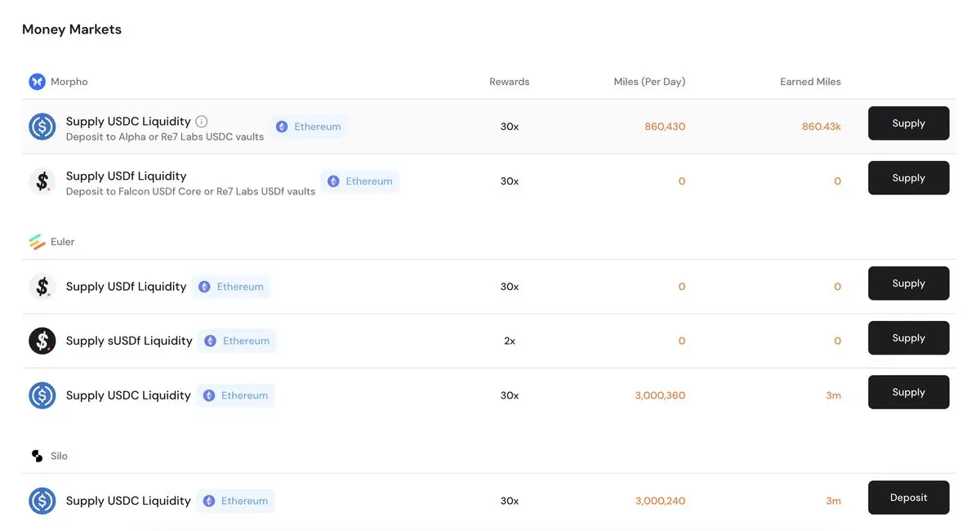Click 3m earned miles in Silo row
Viewport: 980px width, 531px height.
833,501
